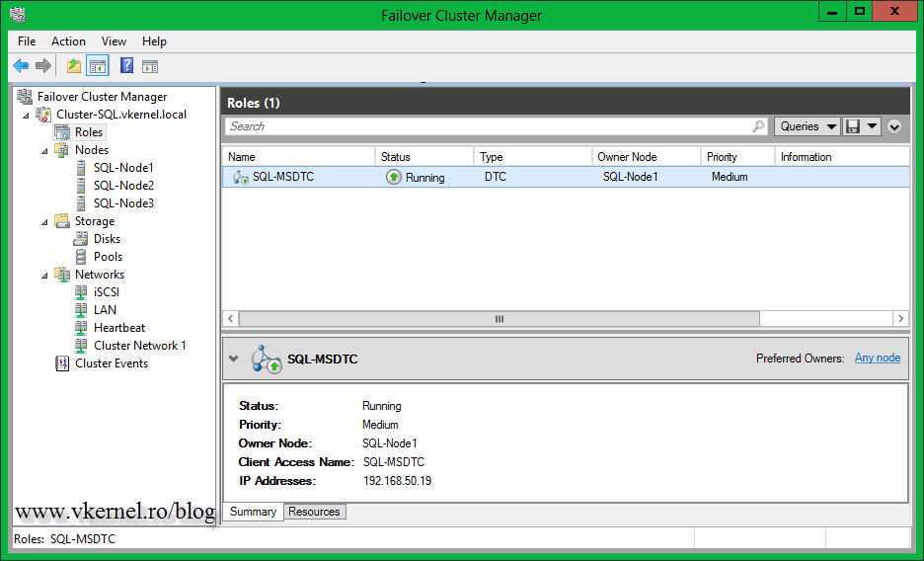Sort by the Priority column header
924x561 pixels.
click(x=737, y=157)
